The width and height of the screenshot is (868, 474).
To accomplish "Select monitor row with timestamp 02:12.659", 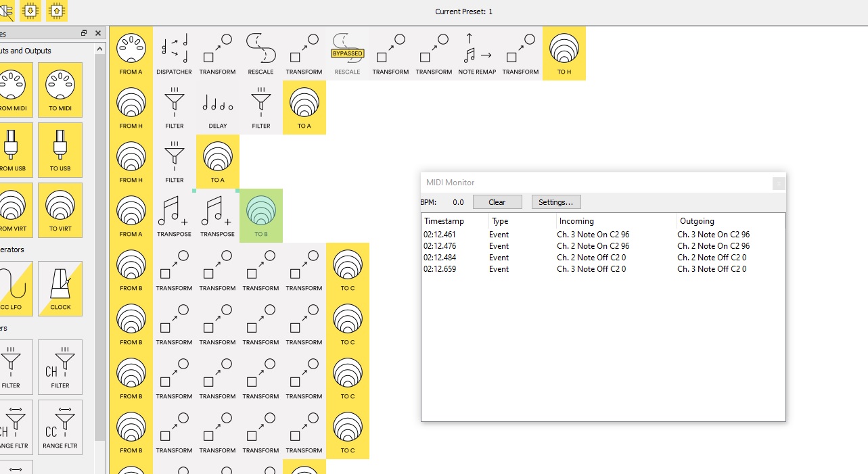I will 603,269.
